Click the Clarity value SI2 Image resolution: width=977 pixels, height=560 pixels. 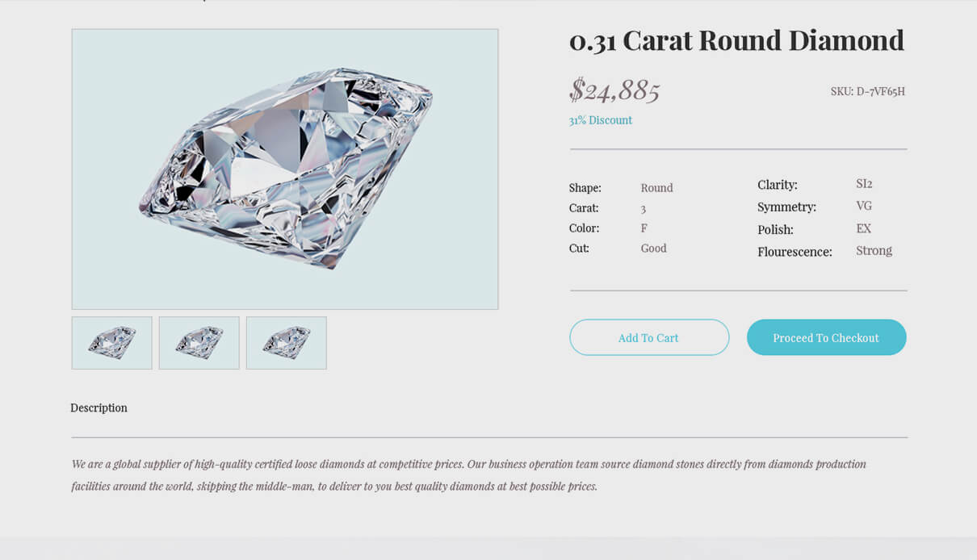864,184
